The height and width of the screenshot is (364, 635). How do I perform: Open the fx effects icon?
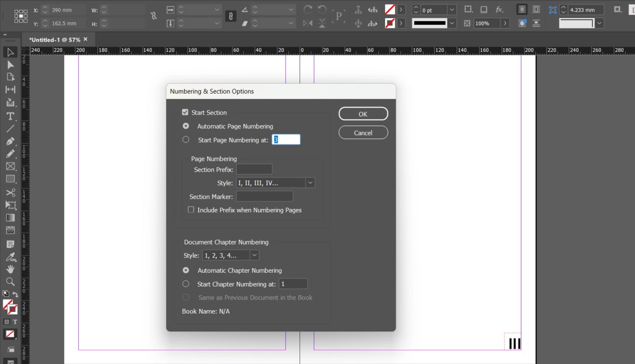click(499, 9)
